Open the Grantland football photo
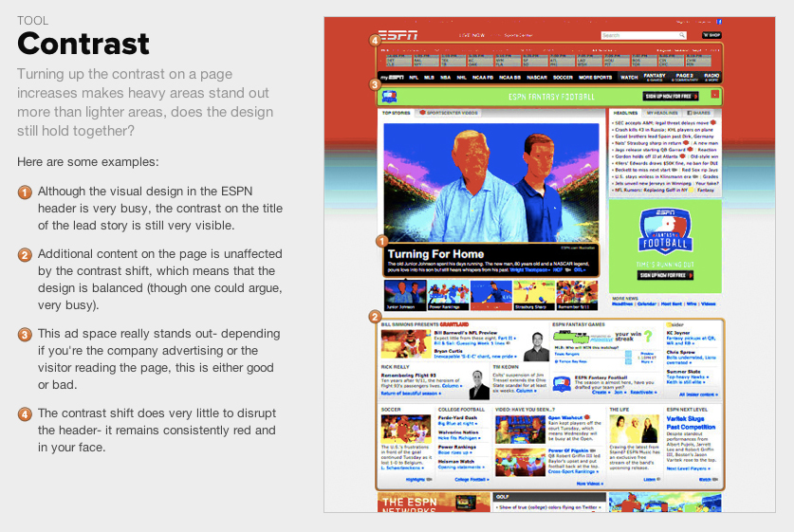 point(406,343)
